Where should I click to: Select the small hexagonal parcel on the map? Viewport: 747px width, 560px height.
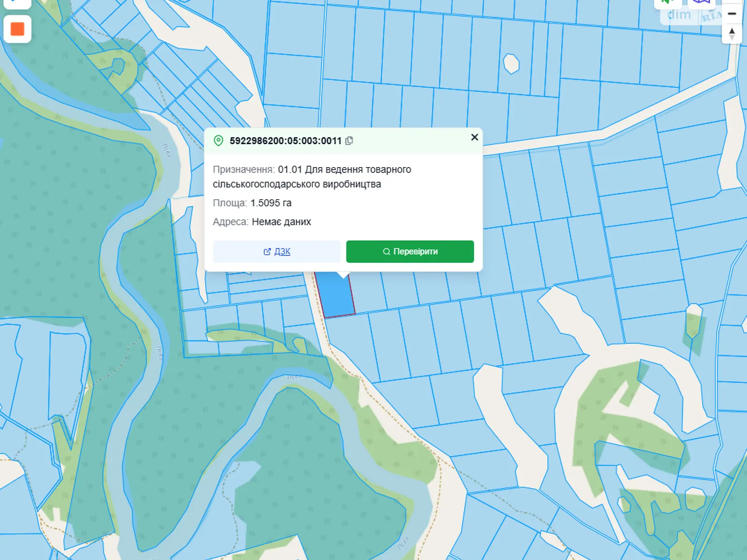pos(511,63)
